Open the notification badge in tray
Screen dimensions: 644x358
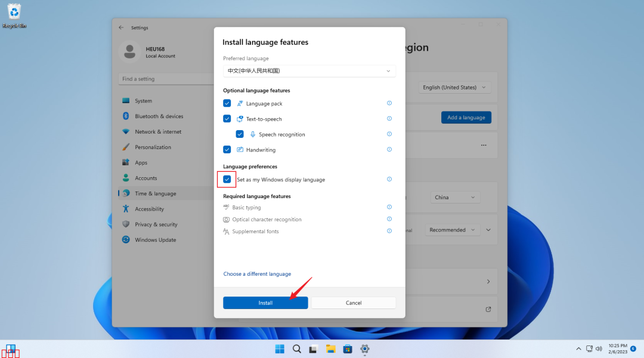(x=633, y=348)
